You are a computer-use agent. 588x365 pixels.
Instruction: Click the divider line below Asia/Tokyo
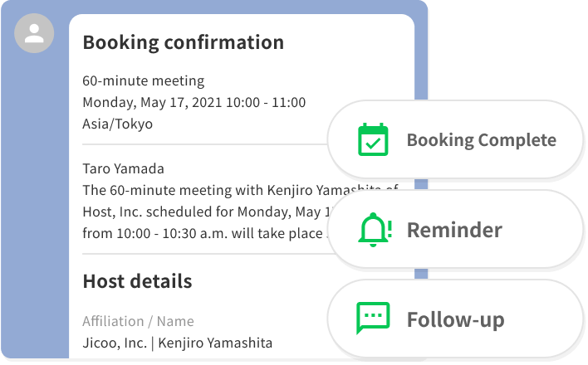point(203,144)
